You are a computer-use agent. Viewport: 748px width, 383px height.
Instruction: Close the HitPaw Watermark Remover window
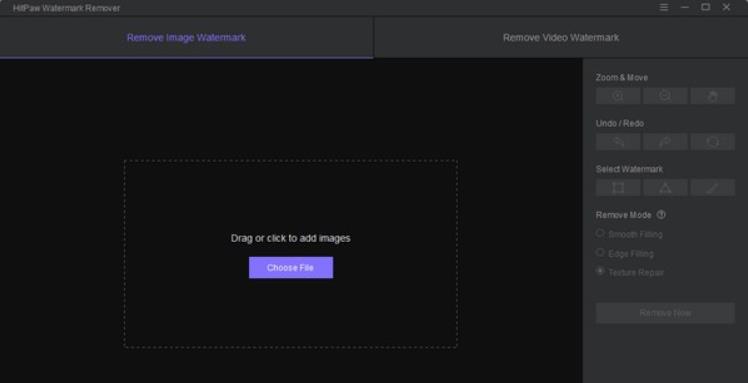pyautogui.click(x=726, y=7)
